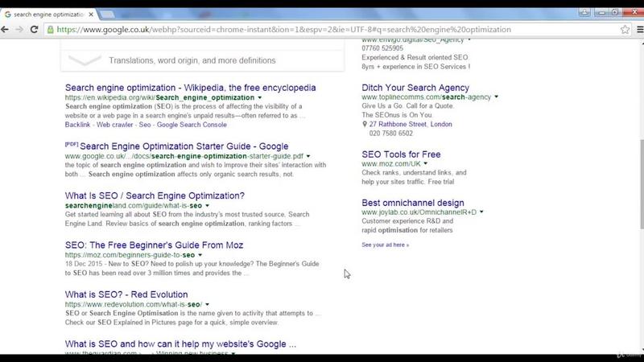
Task: Open dropdown arrow beside redevolution.com URL
Action: click(207, 305)
